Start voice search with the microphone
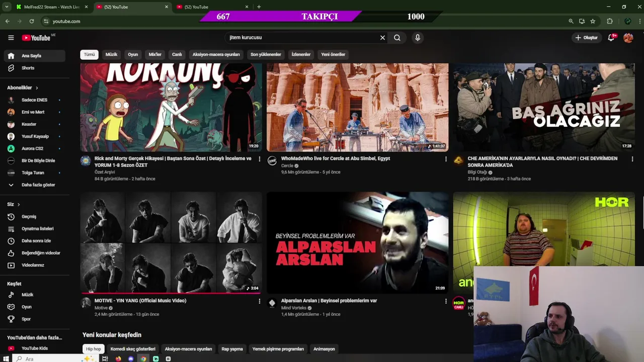Screen dimensions: 644x362 [x=417, y=38]
